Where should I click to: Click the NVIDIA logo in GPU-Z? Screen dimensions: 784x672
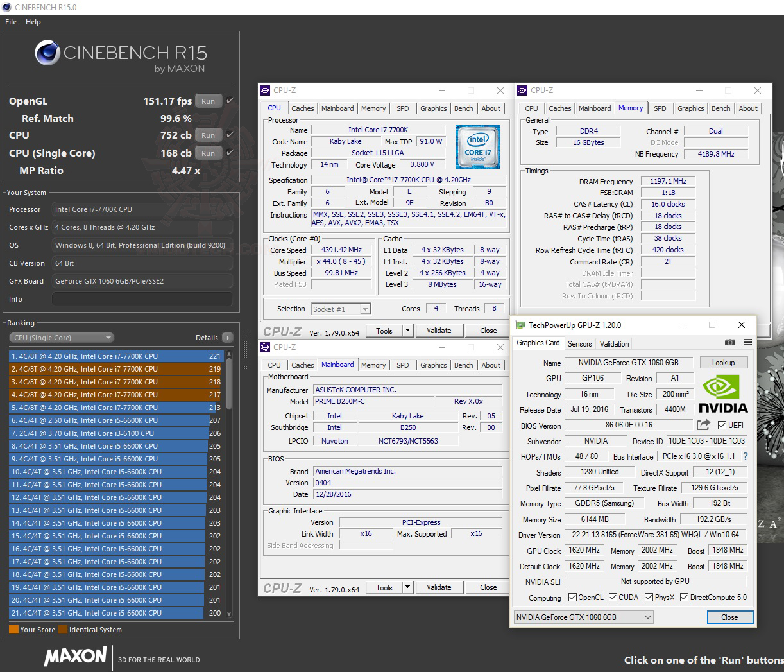pyautogui.click(x=723, y=393)
